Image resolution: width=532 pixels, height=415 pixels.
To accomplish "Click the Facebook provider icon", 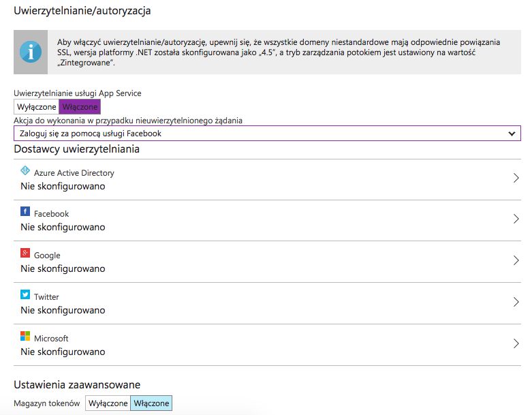I will 25,212.
